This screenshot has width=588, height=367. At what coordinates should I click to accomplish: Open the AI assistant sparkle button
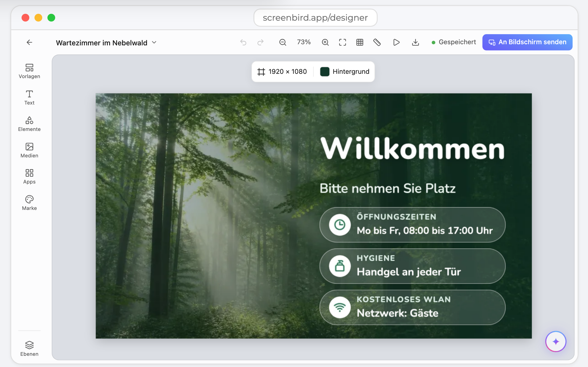click(556, 341)
